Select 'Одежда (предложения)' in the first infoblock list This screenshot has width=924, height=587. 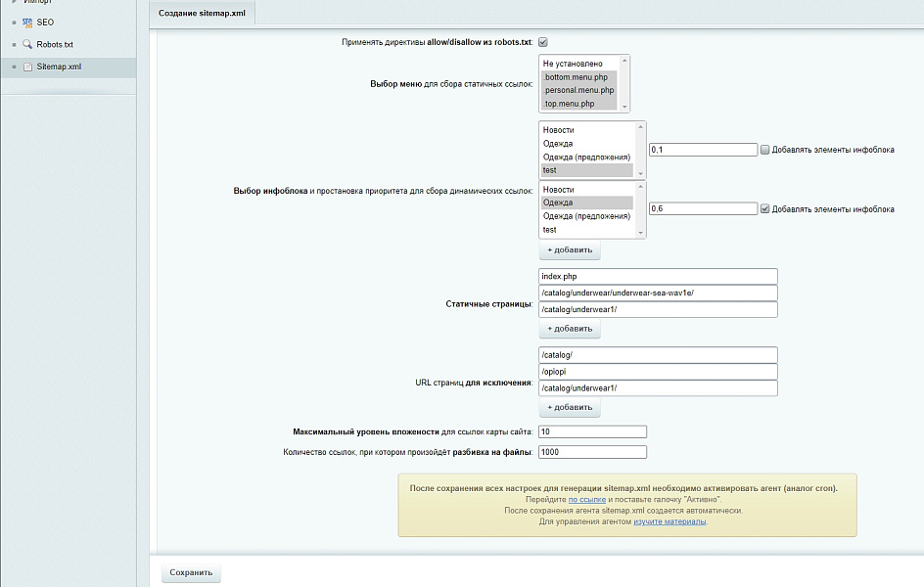click(586, 157)
